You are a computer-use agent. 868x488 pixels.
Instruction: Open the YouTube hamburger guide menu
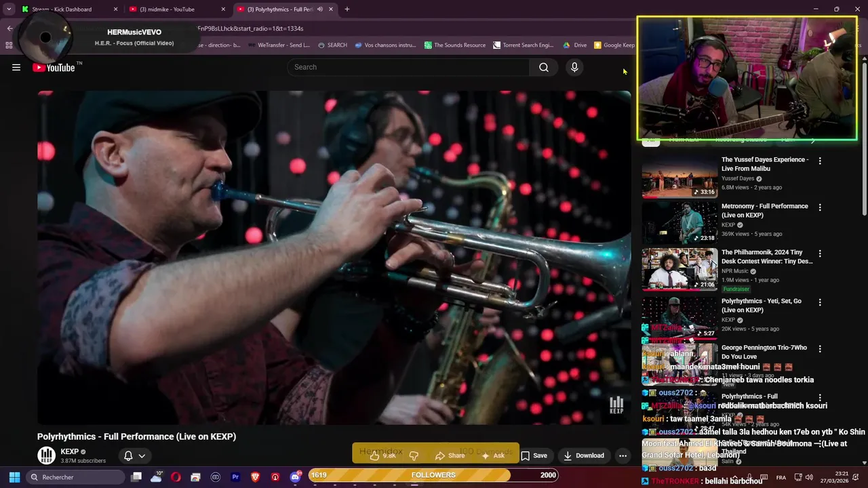pos(16,67)
